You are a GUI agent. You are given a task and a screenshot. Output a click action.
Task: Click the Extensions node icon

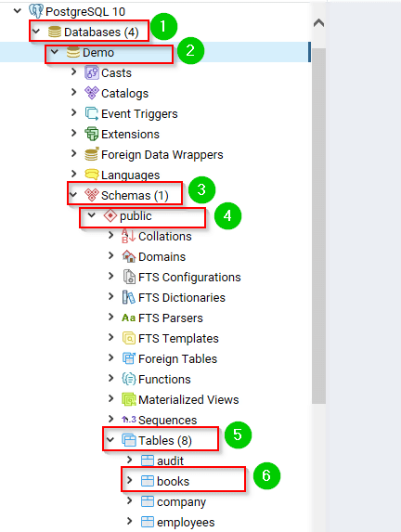tap(92, 134)
